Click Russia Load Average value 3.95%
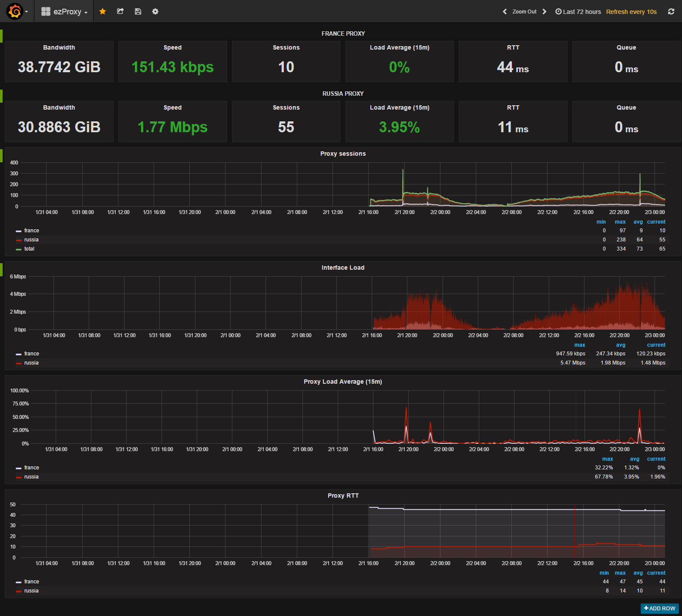Screen dimensions: 682x616 point(400,127)
